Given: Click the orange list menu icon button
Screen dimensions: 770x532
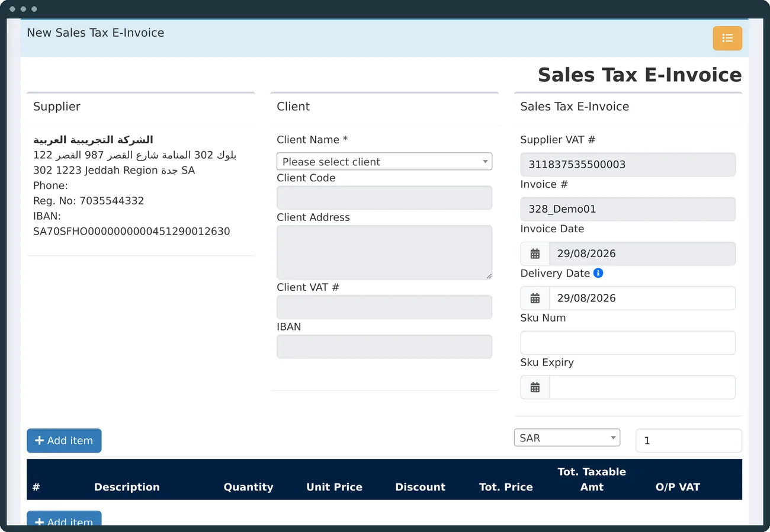Looking at the screenshot, I should (x=727, y=39).
